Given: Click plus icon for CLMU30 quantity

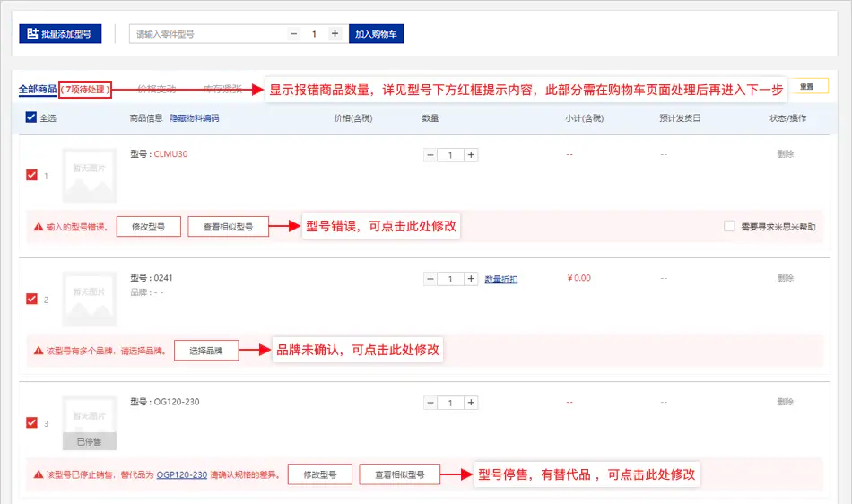Looking at the screenshot, I should coord(472,154).
